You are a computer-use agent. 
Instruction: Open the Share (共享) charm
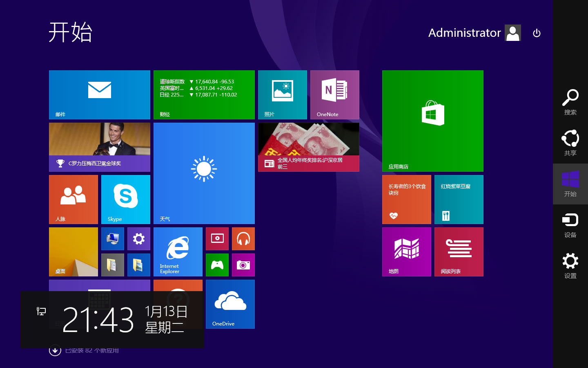[x=570, y=143]
